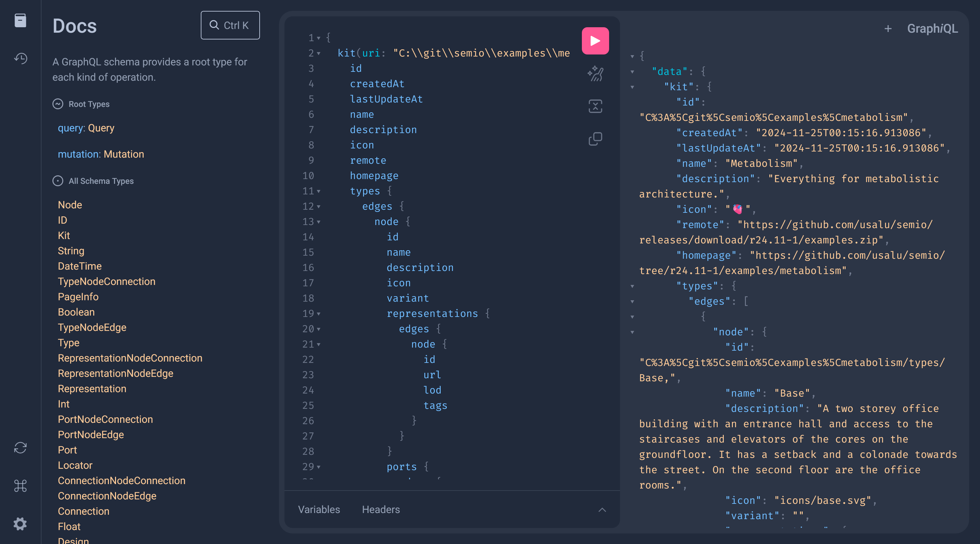Click the Copy query icon

[x=595, y=139]
